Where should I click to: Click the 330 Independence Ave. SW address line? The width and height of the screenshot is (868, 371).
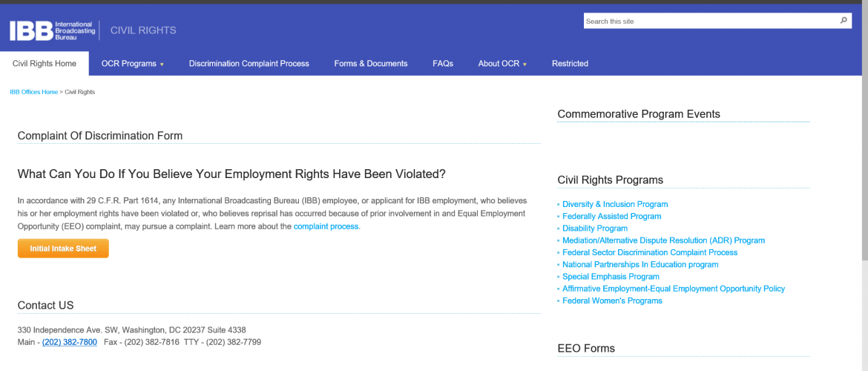132,330
